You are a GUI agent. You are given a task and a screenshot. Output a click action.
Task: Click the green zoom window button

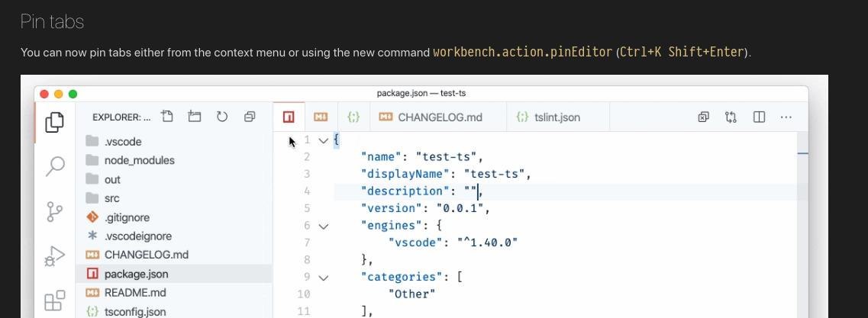[x=73, y=94]
